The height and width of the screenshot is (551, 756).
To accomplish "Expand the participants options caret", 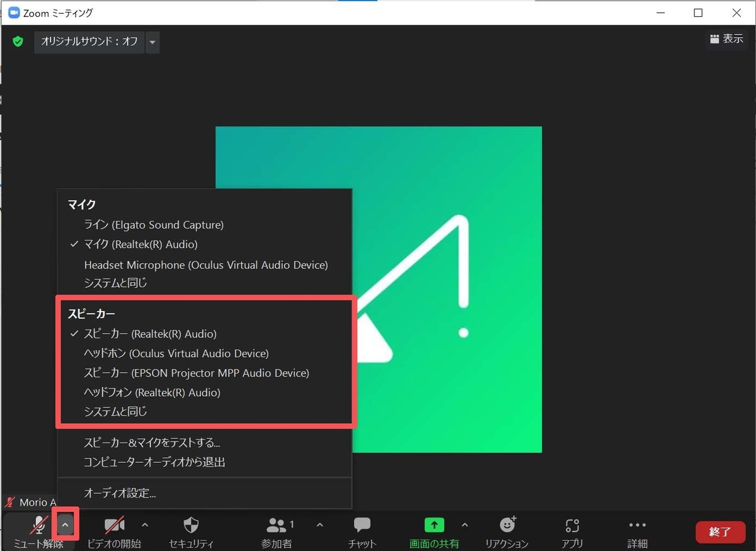I will [x=319, y=525].
